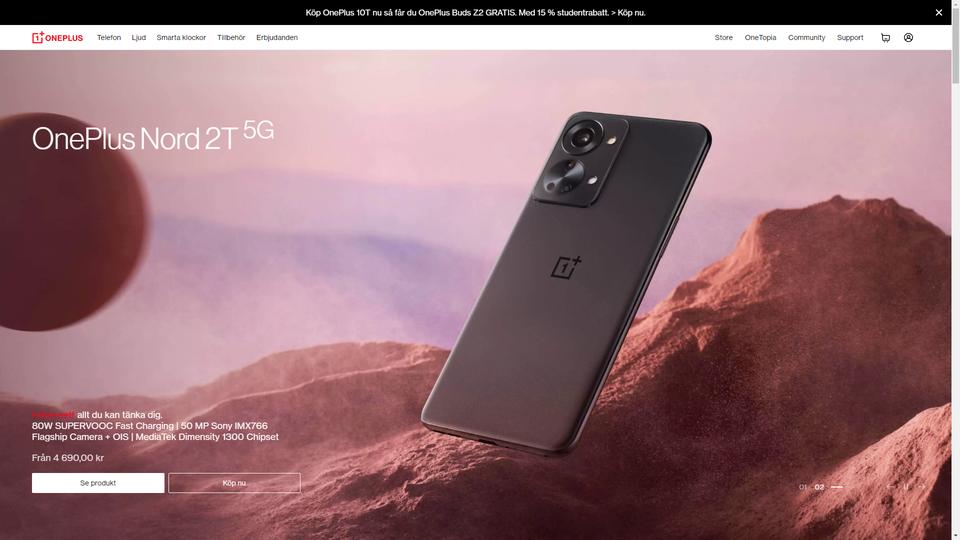Visit the Community page
960x540 pixels.
click(x=806, y=37)
